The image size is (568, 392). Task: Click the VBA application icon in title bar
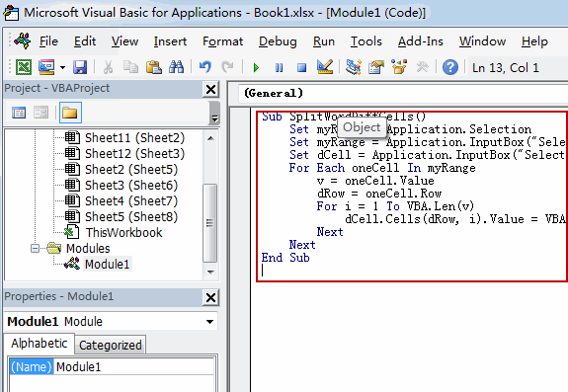click(x=11, y=13)
